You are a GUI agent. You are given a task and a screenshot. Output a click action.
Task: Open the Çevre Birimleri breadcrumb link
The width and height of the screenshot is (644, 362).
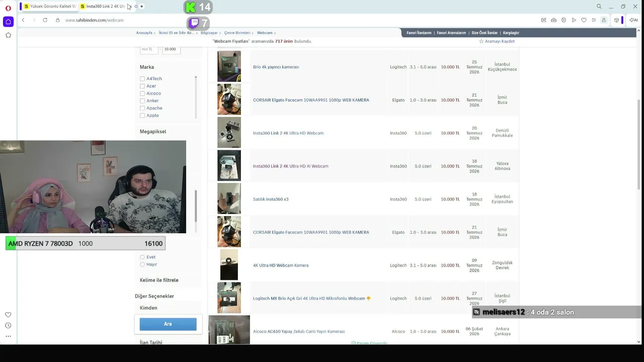[x=237, y=33]
